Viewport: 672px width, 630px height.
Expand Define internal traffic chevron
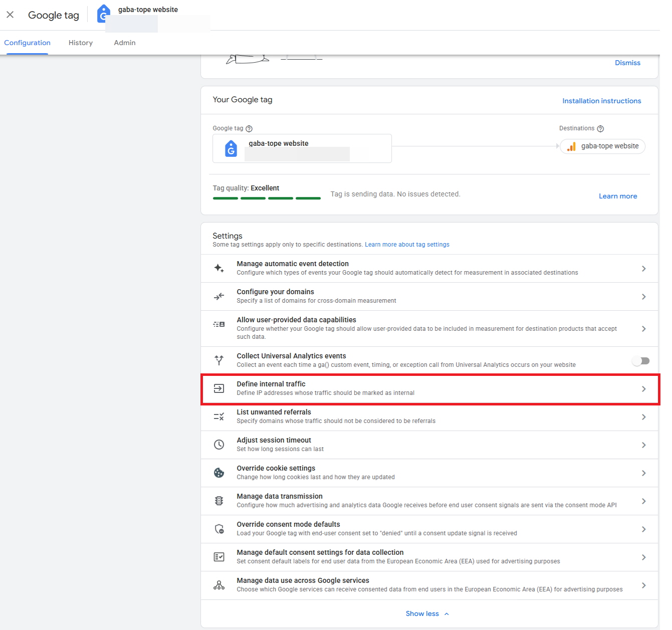coord(643,389)
